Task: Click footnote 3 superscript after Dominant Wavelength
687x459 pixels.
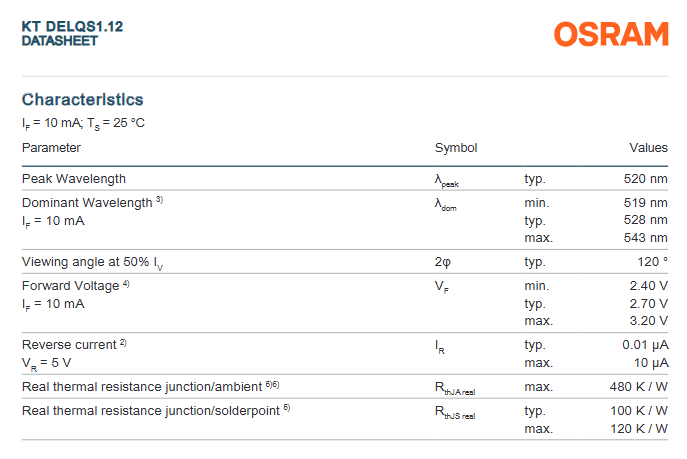Action: pos(159,200)
